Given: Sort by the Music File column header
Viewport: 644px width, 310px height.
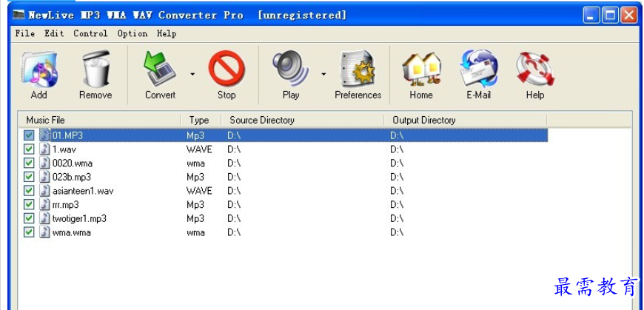Looking at the screenshot, I should coord(100,121).
